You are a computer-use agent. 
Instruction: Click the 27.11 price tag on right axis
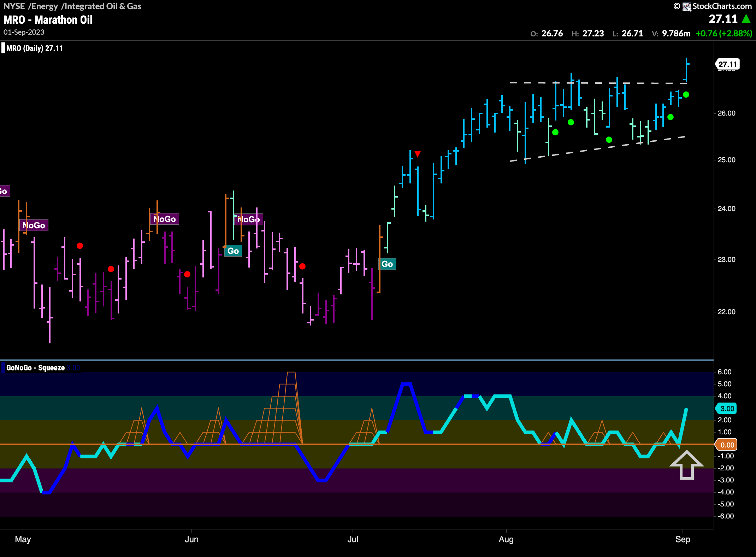727,64
